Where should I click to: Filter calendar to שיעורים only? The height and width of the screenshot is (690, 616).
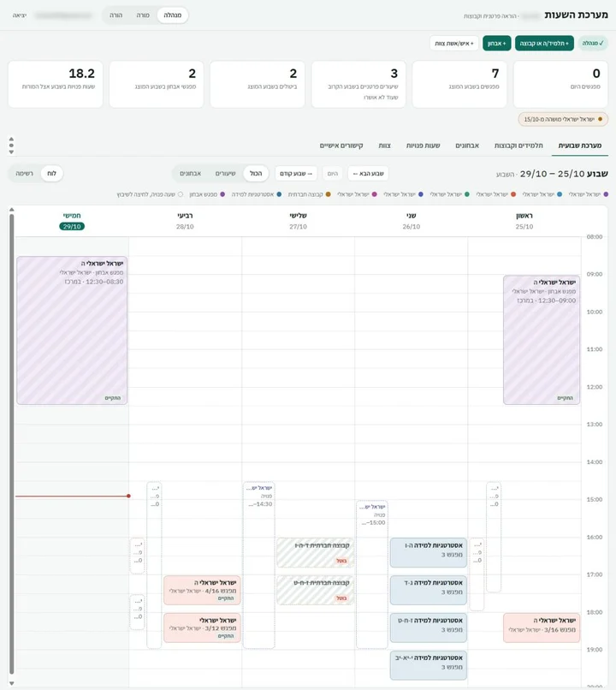point(226,174)
